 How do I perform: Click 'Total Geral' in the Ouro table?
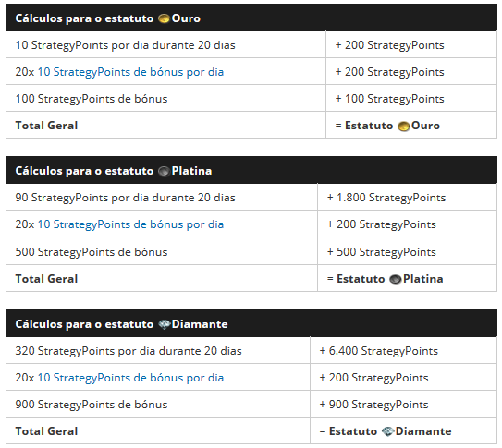[47, 126]
